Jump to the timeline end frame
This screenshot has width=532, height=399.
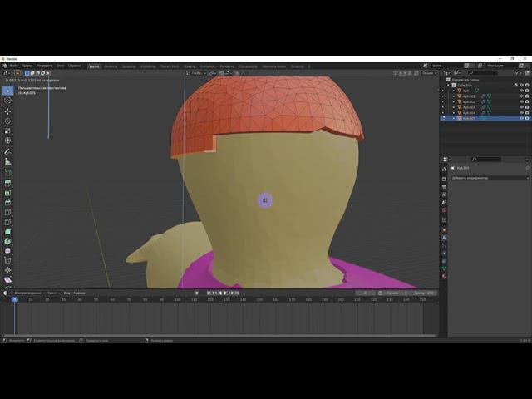coord(237,293)
